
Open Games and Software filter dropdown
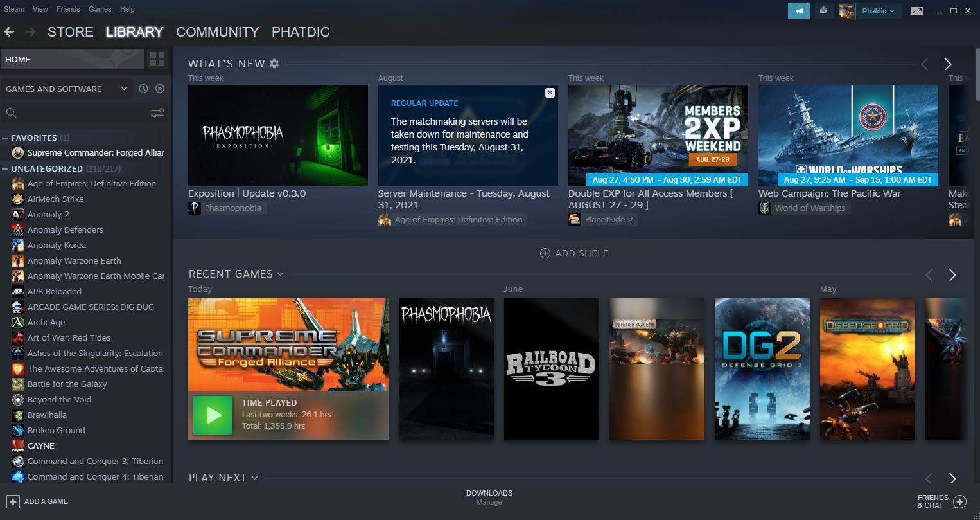click(67, 89)
